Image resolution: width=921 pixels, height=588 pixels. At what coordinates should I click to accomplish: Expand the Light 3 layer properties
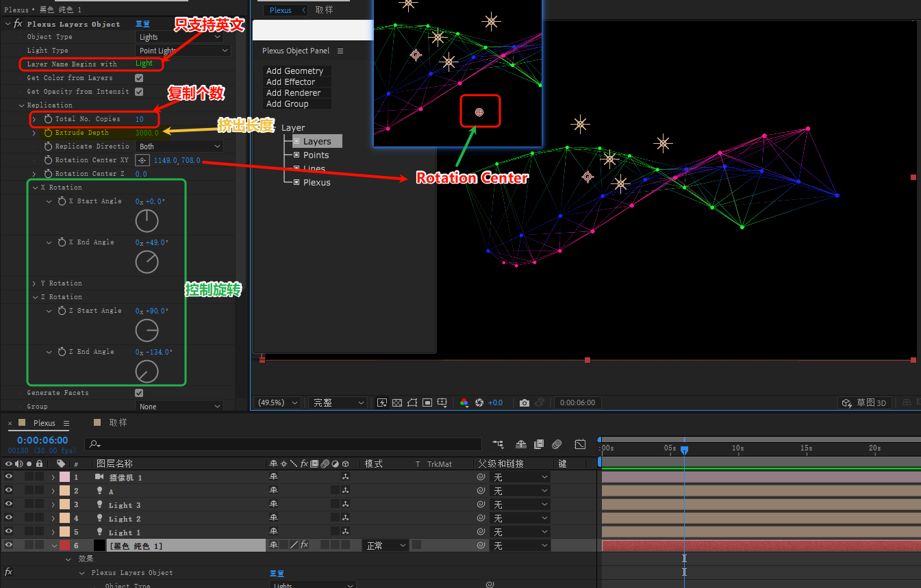[53, 504]
